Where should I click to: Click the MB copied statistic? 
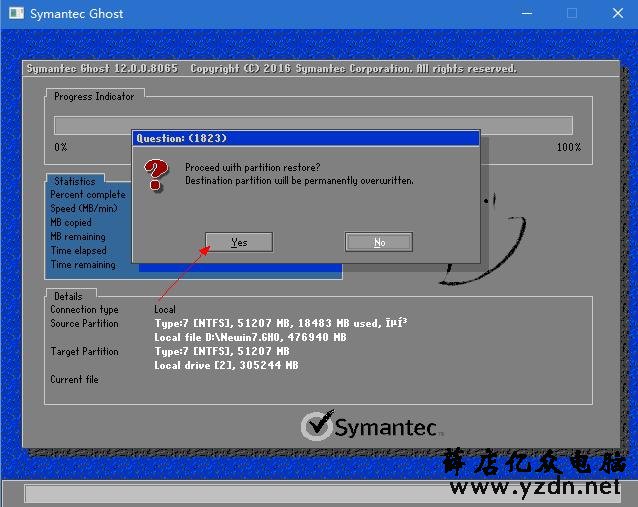(x=71, y=223)
